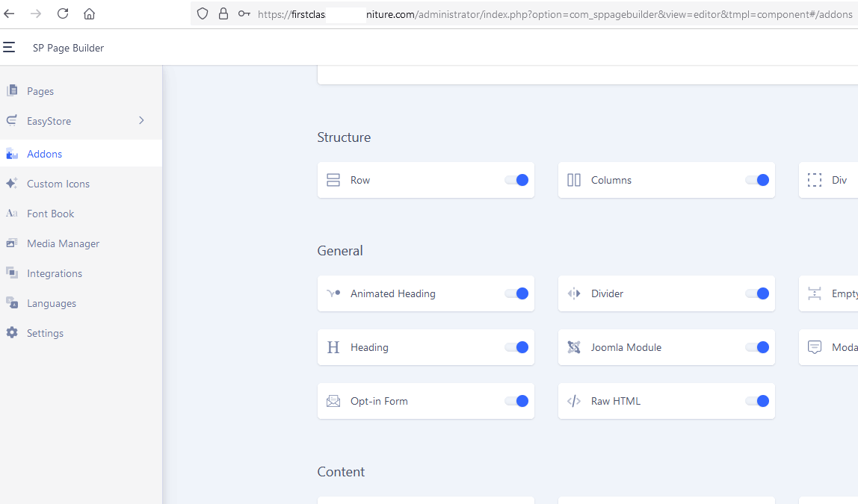This screenshot has height=504, width=858.
Task: Click the Raw HTML code icon
Action: coord(574,401)
